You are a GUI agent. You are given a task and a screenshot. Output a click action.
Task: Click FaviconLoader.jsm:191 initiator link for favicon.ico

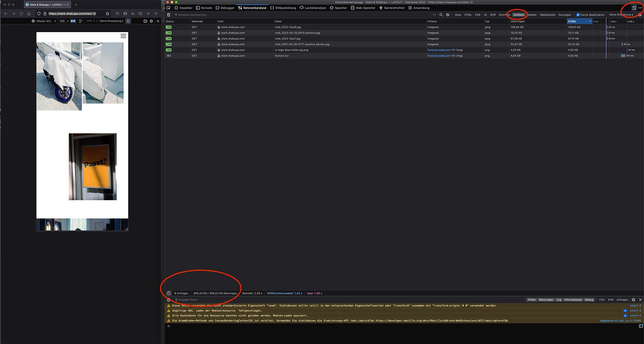click(441, 56)
